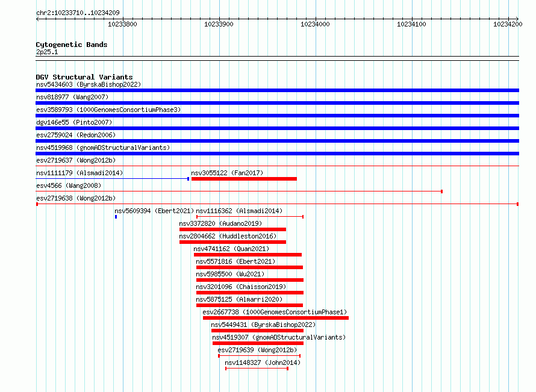The image size is (536, 392).
Task: Click ruler position 10233900
Action: (x=219, y=24)
